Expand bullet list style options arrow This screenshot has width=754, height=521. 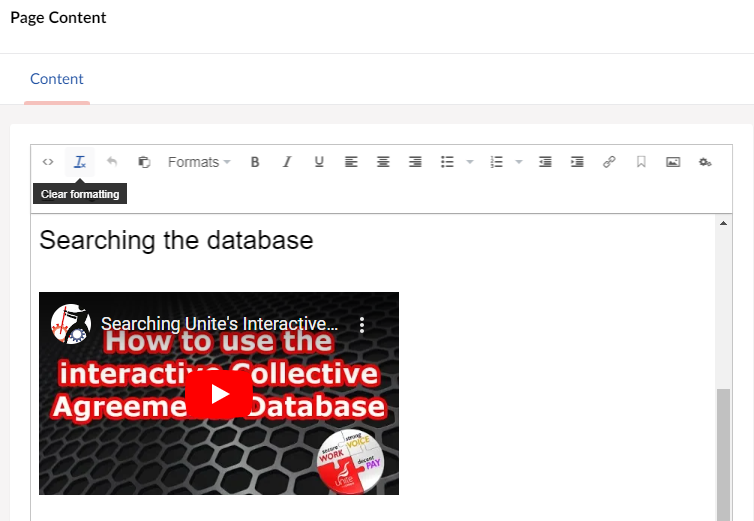[x=470, y=162]
